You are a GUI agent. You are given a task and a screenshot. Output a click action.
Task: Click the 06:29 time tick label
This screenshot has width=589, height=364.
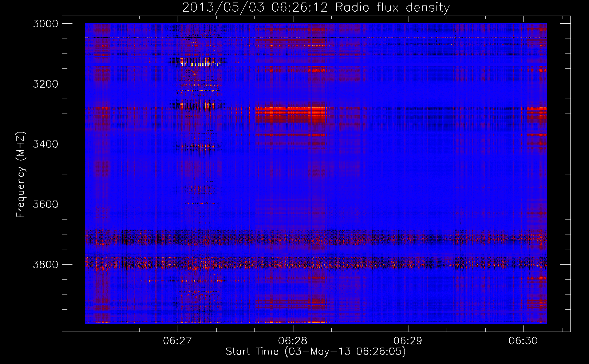pyautogui.click(x=408, y=341)
